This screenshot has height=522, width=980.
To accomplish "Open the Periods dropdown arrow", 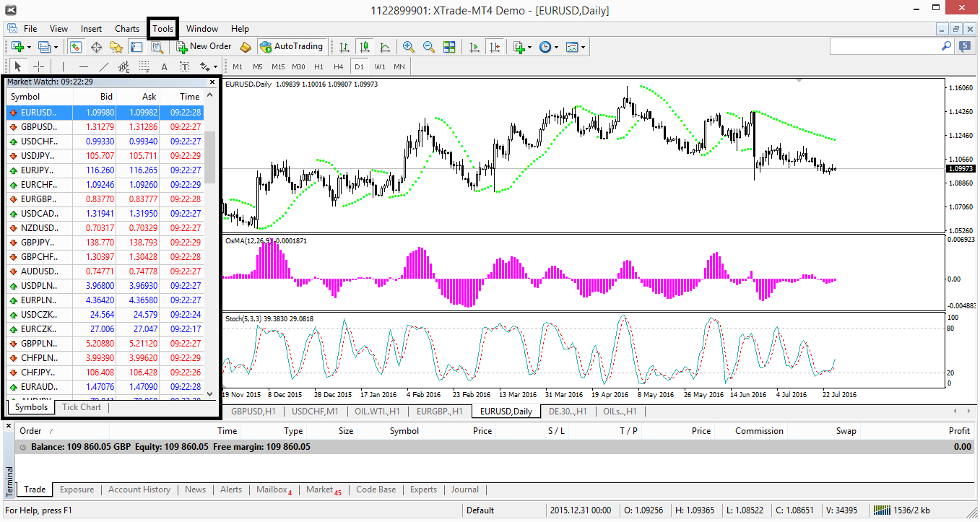I will point(555,47).
